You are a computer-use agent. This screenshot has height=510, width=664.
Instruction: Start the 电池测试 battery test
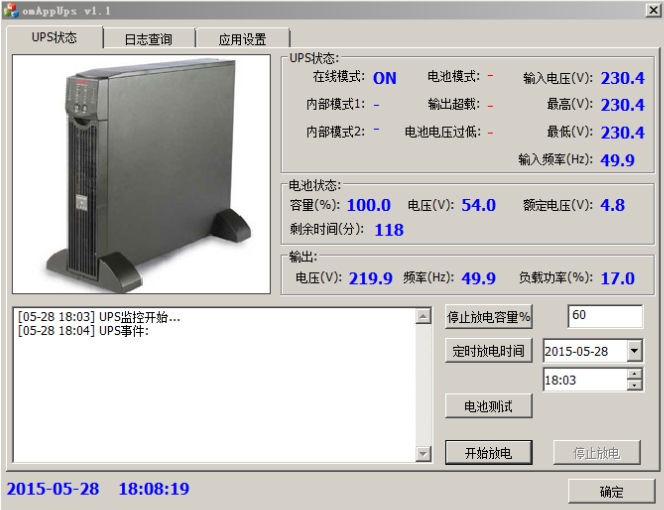[488, 405]
